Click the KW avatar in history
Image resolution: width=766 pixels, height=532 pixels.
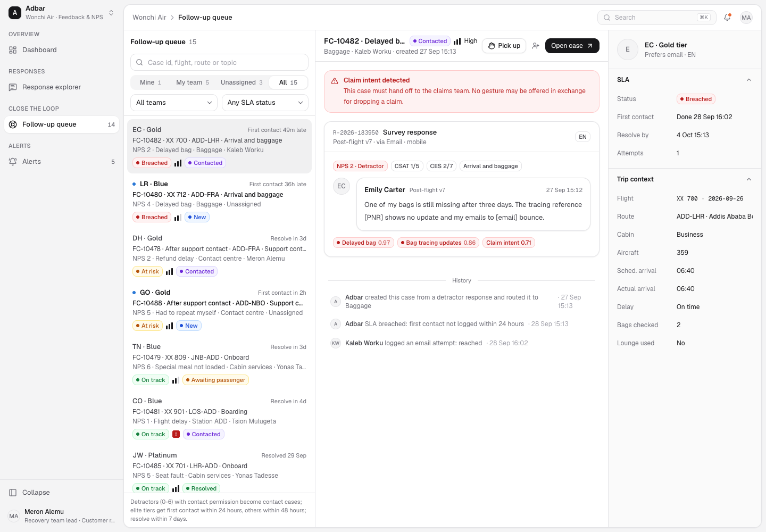336,343
